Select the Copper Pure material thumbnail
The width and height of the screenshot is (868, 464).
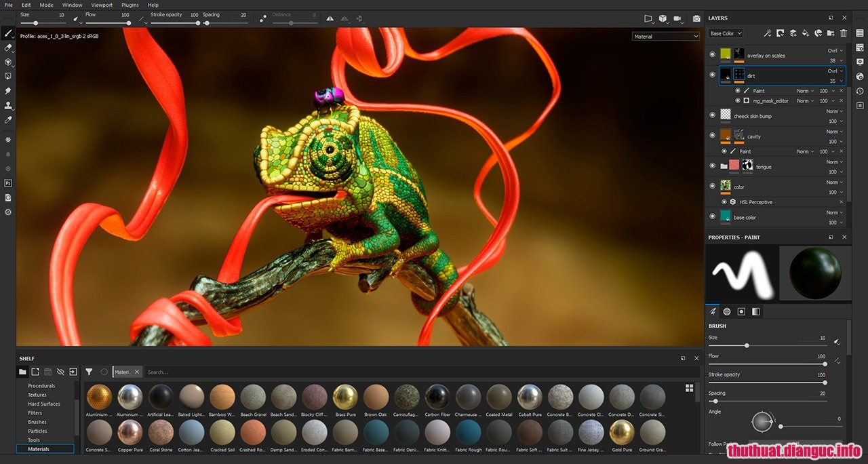[130, 431]
